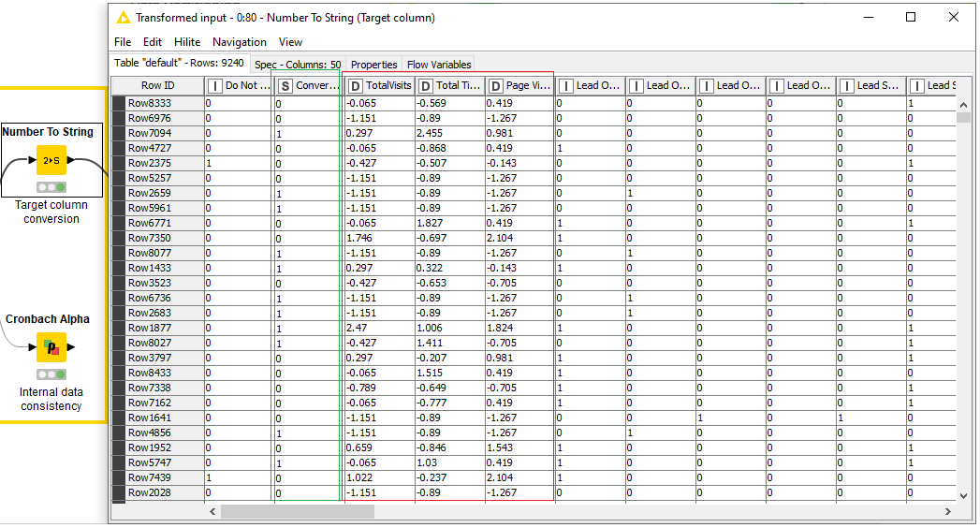Switch to the Flow Variables tab

tap(439, 65)
